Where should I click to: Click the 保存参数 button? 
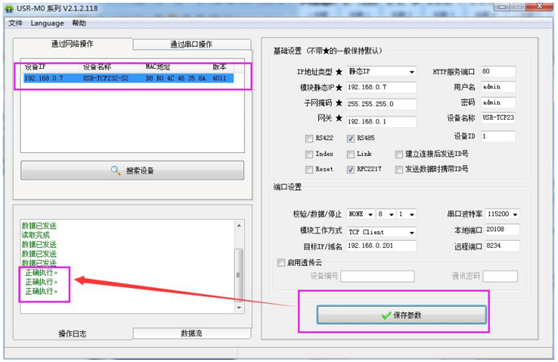[x=401, y=315]
